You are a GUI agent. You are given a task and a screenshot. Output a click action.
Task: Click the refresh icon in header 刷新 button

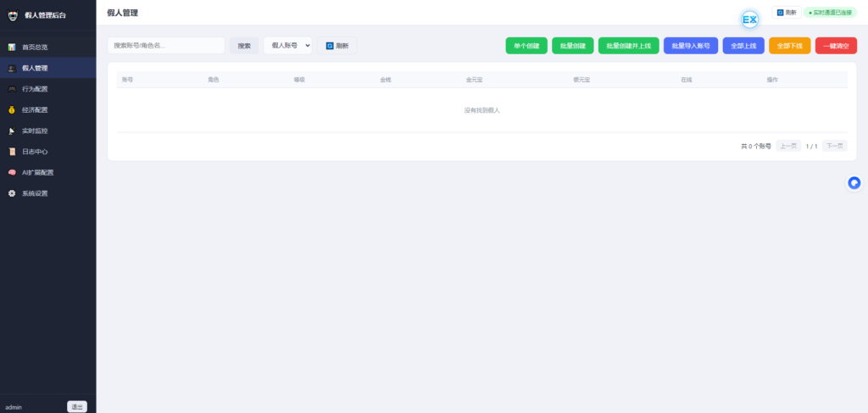[x=780, y=12]
